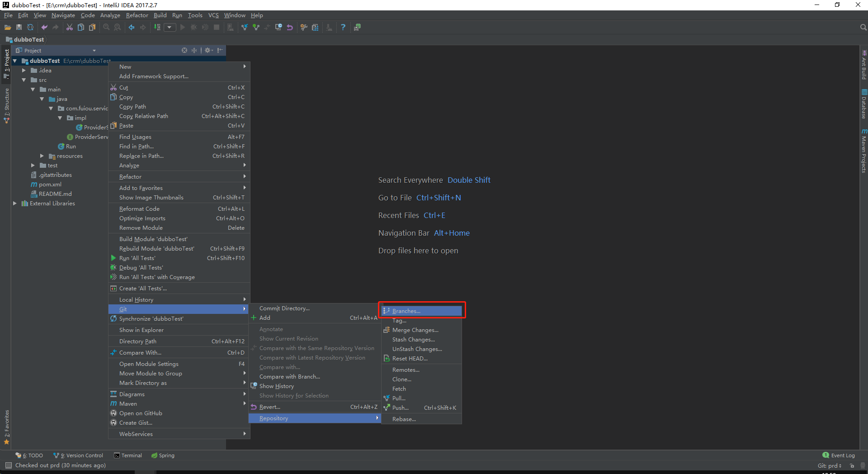Choose Pull... in the Repository submenu

[x=422, y=398]
